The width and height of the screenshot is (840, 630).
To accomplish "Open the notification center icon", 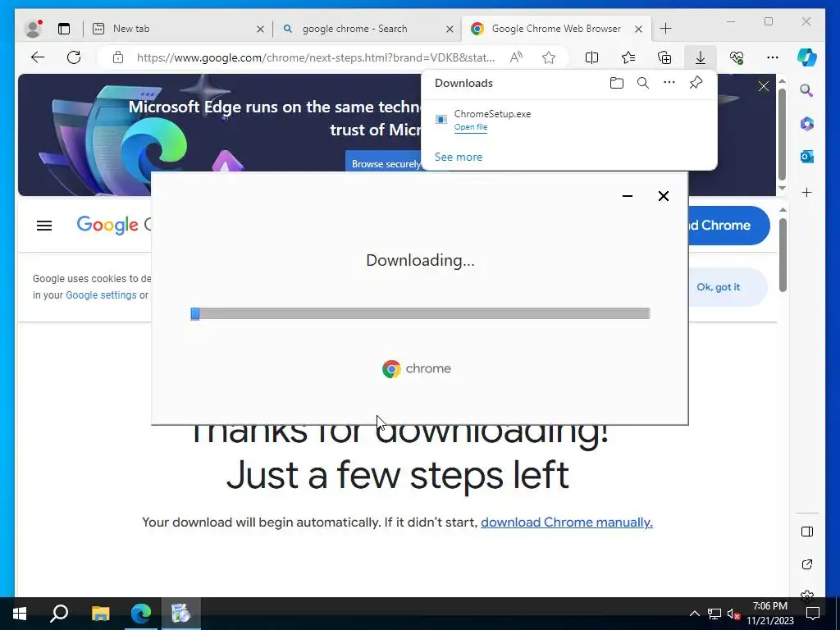I will [x=813, y=614].
